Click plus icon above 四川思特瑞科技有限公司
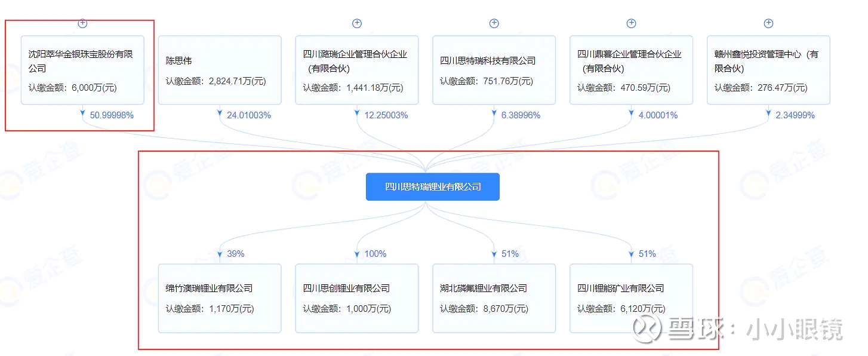 [494, 23]
